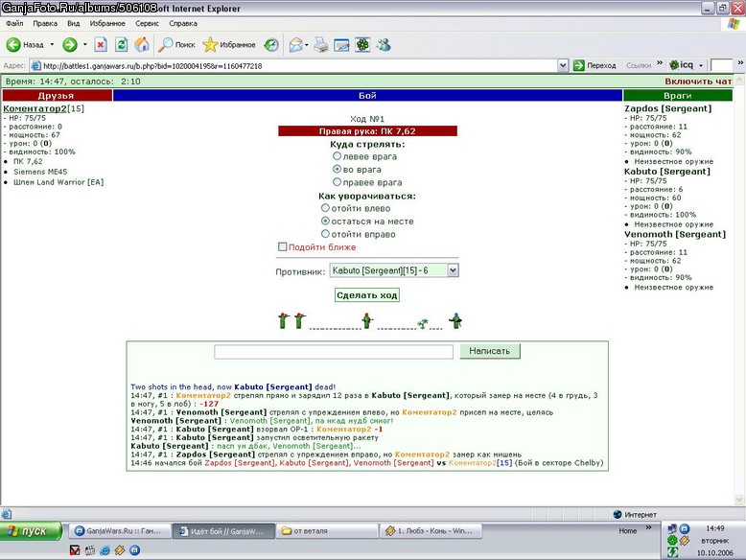746x560 pixels.
Task: Click the Stop (red X) toolbar icon
Action: pyautogui.click(x=101, y=45)
